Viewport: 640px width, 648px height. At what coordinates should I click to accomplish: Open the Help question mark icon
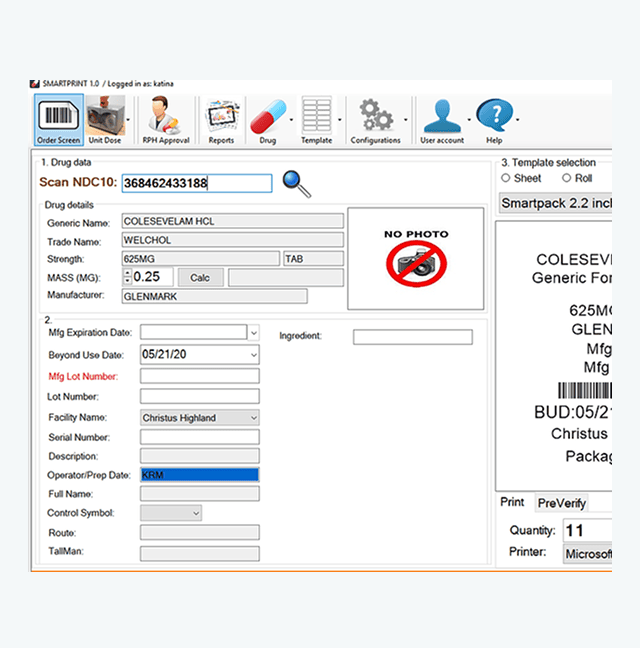point(494,118)
